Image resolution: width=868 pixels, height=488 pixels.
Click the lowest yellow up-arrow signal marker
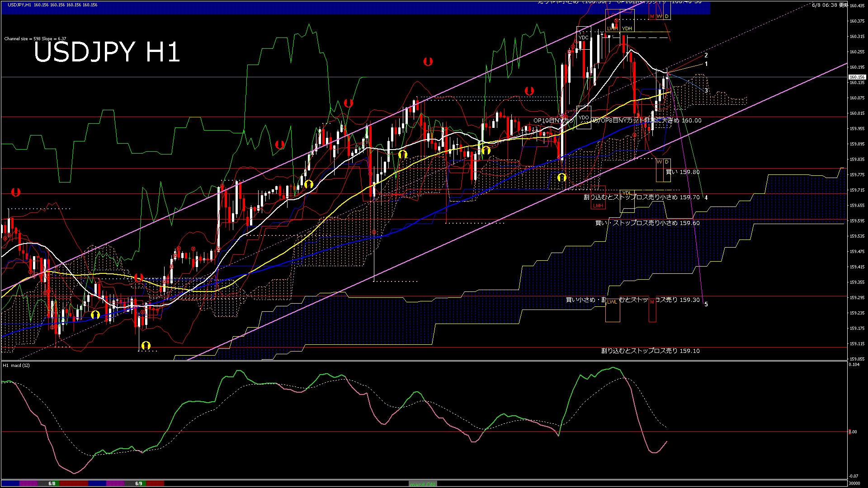coord(146,346)
